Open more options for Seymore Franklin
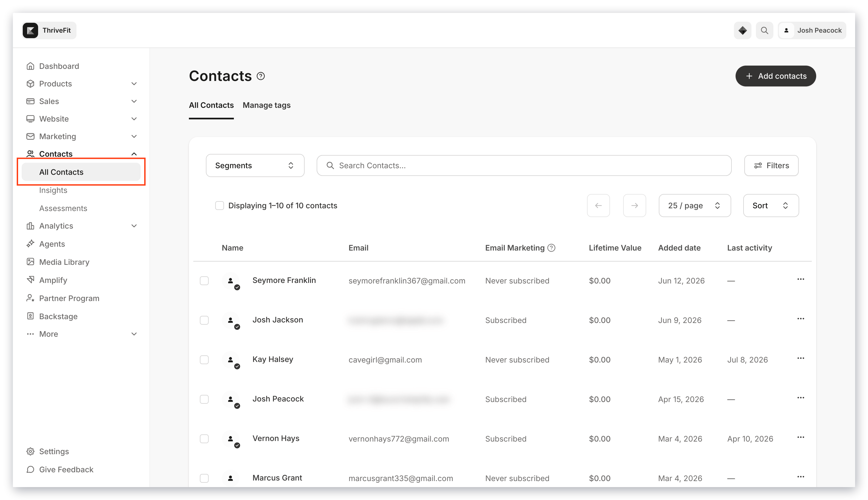868x500 pixels. 800,279
